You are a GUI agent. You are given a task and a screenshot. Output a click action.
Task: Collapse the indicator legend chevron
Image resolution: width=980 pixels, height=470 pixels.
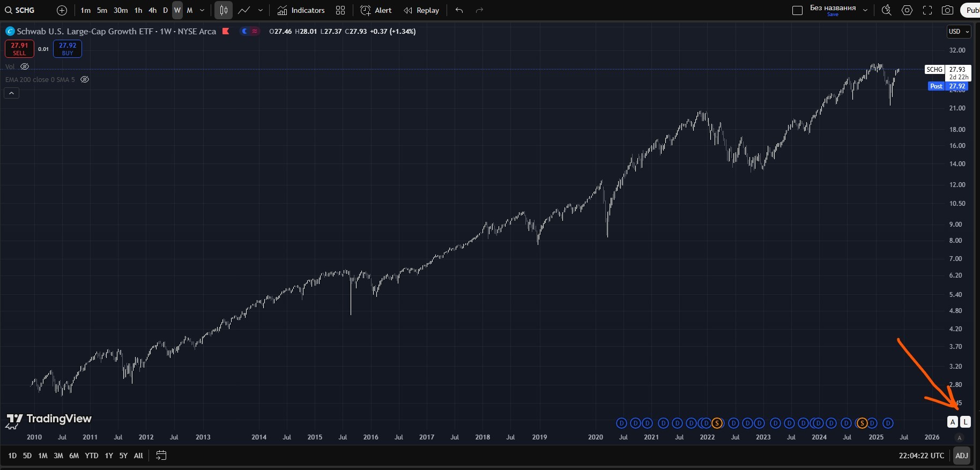tap(11, 93)
